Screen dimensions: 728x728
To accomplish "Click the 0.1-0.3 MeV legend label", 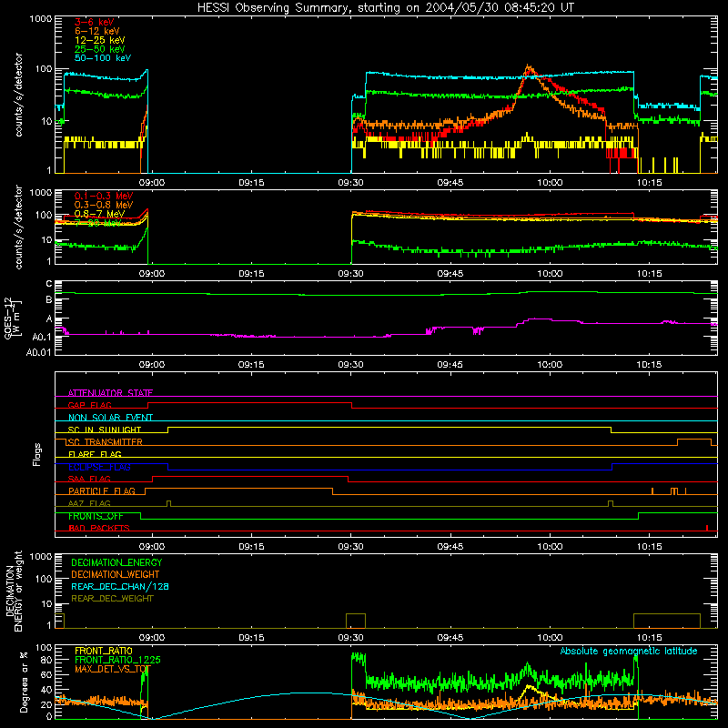I will point(104,196).
